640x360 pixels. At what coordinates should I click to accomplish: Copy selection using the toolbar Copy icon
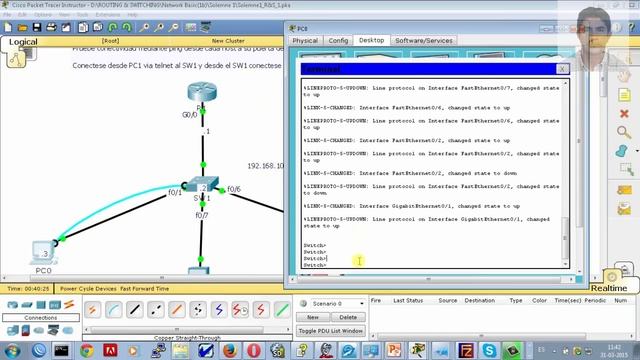coord(83,27)
